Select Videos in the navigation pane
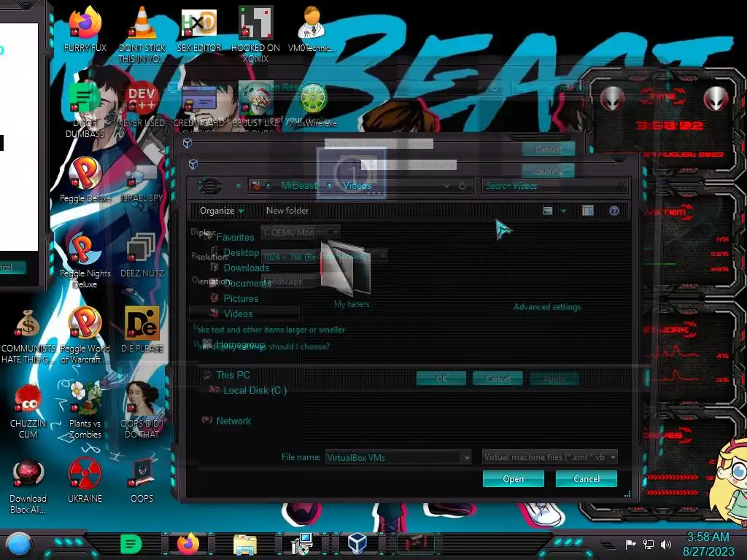Image resolution: width=747 pixels, height=560 pixels. (x=238, y=314)
